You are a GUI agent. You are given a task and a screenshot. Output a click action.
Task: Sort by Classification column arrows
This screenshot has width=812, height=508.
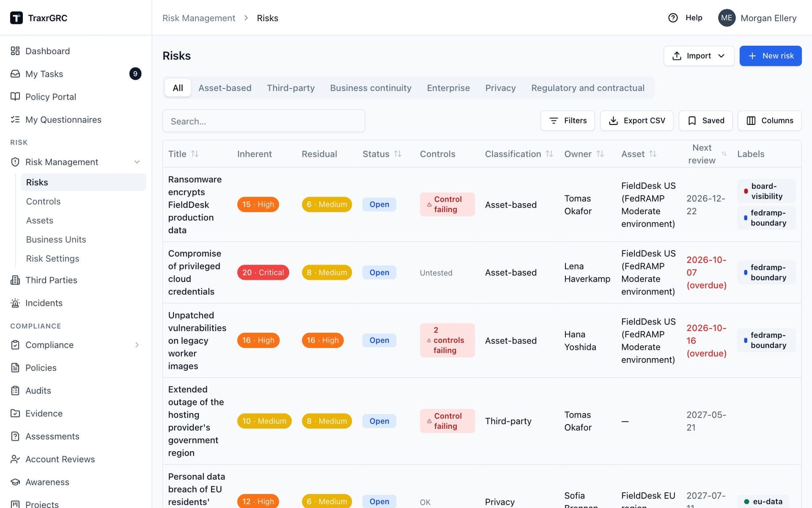click(x=549, y=153)
